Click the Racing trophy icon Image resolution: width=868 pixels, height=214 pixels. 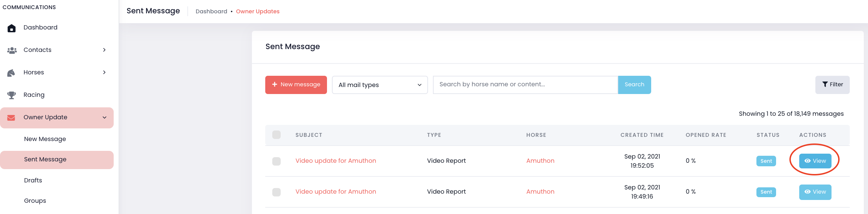pyautogui.click(x=12, y=95)
